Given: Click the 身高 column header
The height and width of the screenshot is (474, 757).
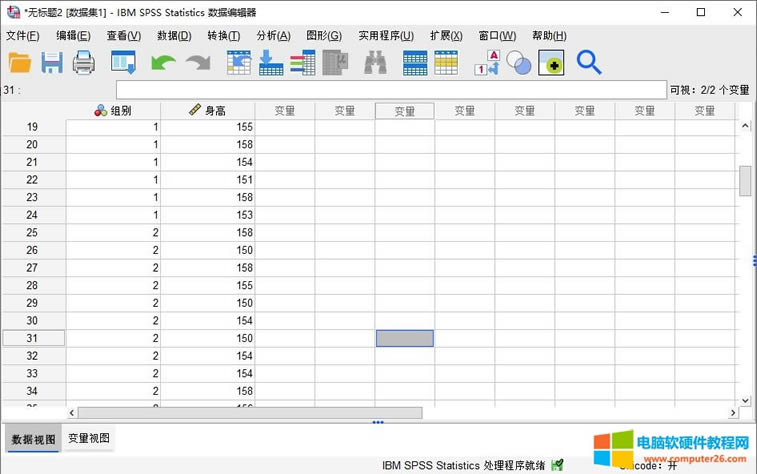Looking at the screenshot, I should tap(208, 110).
